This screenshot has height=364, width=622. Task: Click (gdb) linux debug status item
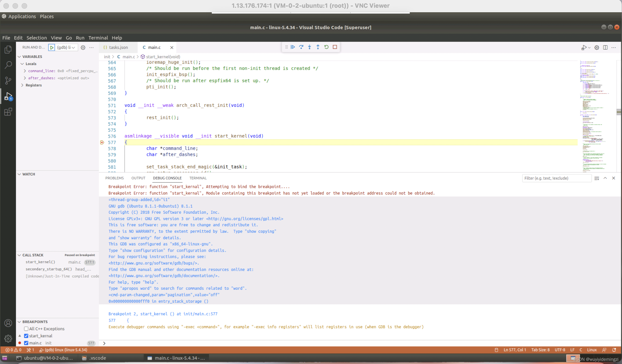tap(63, 350)
